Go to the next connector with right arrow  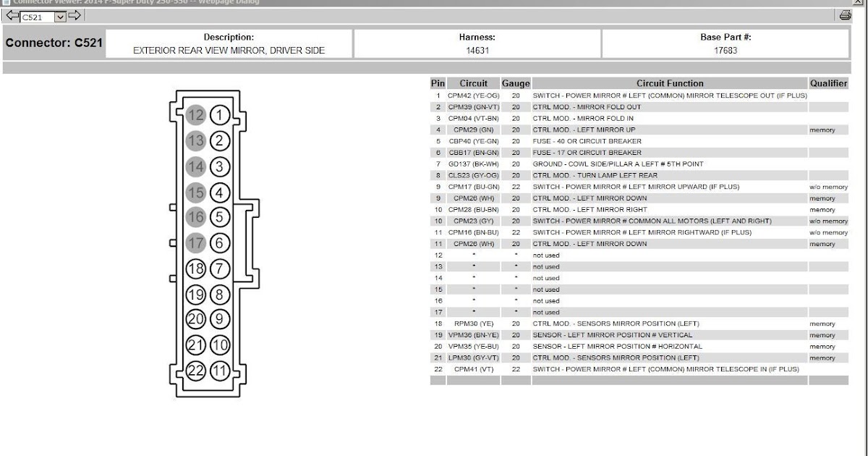pos(75,16)
